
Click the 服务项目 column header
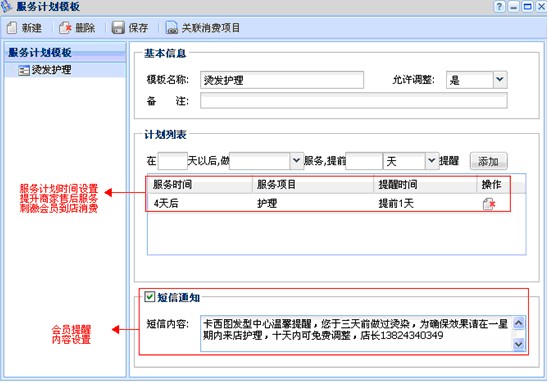click(x=313, y=184)
